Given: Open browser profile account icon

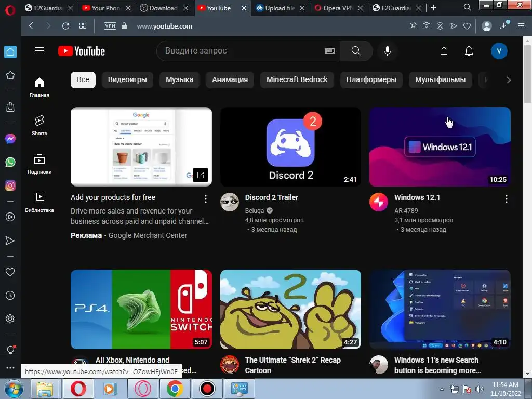Looking at the screenshot, I should [x=486, y=26].
